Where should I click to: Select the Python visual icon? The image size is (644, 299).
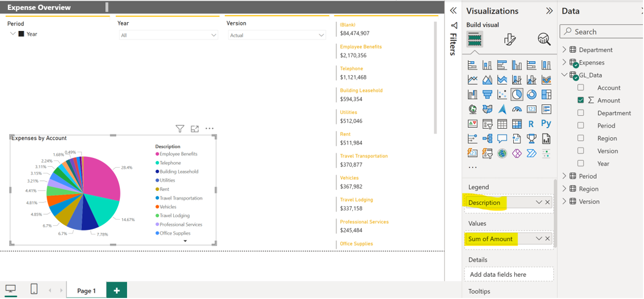[x=546, y=124]
